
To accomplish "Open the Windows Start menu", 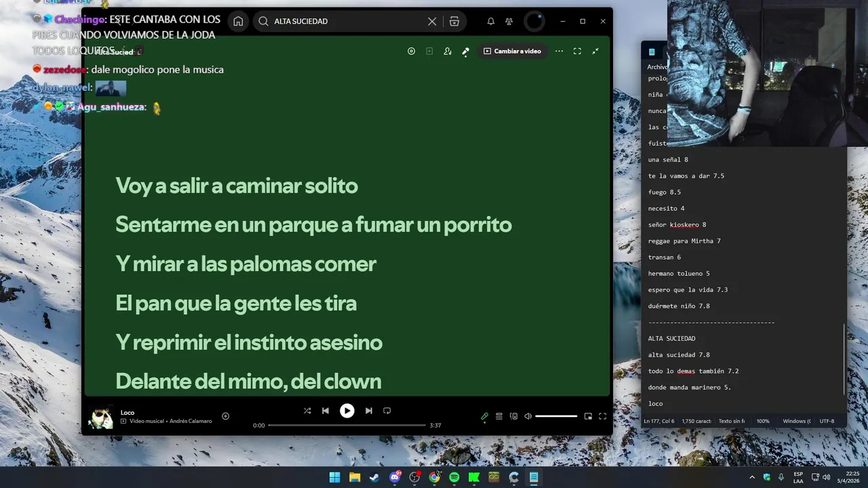I will pyautogui.click(x=335, y=477).
